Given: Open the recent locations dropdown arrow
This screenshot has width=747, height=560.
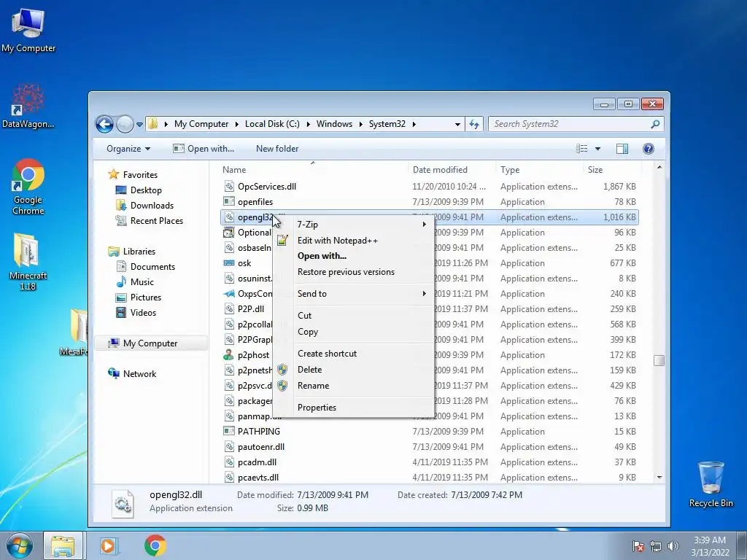Looking at the screenshot, I should click(139, 125).
